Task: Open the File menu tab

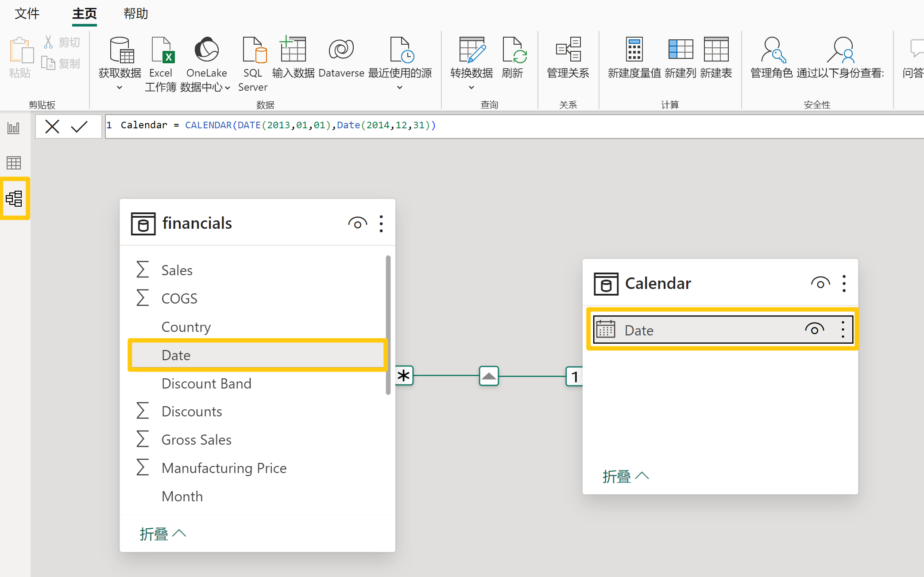Action: [x=27, y=14]
